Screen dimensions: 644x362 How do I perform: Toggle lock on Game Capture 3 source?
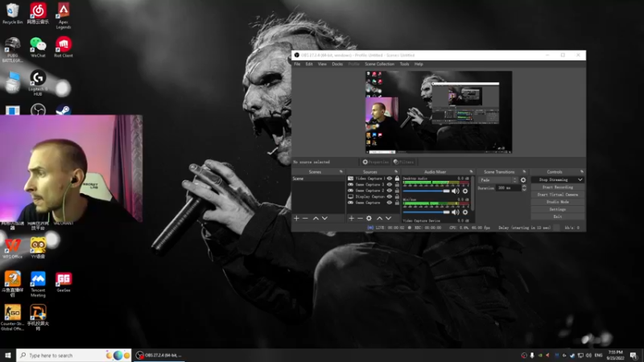pyautogui.click(x=397, y=185)
